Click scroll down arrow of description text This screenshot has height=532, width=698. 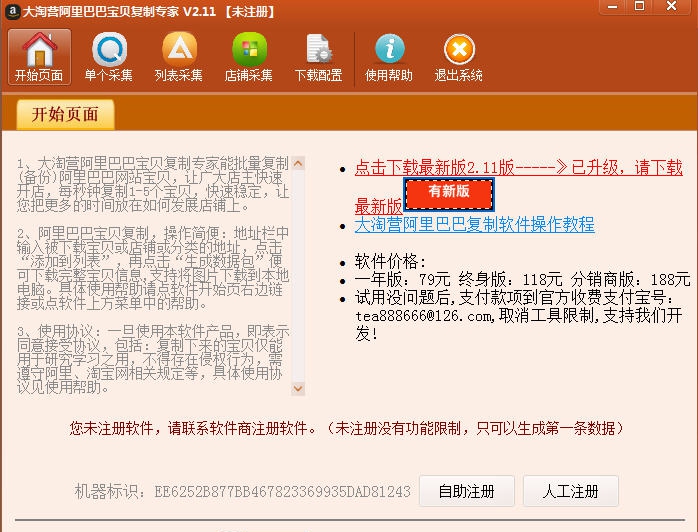point(298,389)
